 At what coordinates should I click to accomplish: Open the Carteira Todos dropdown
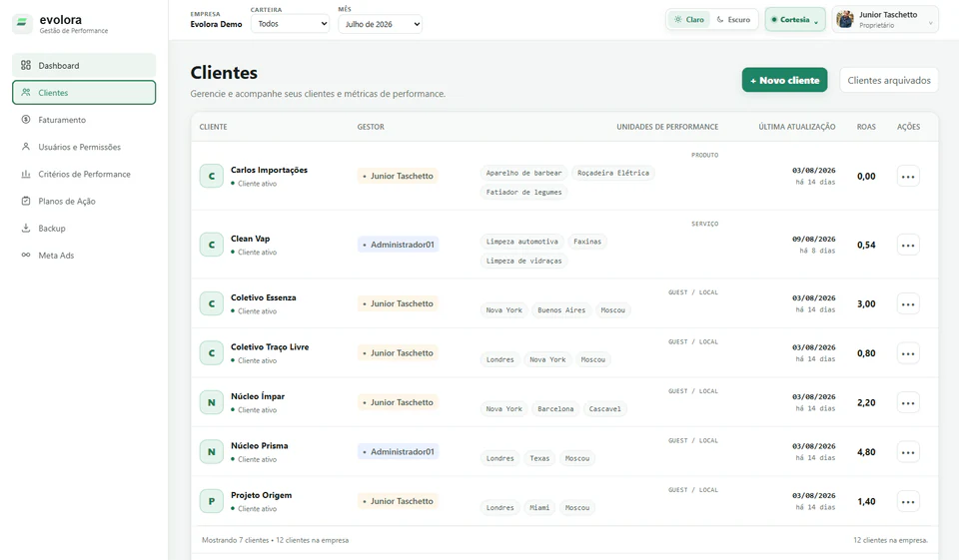[290, 24]
